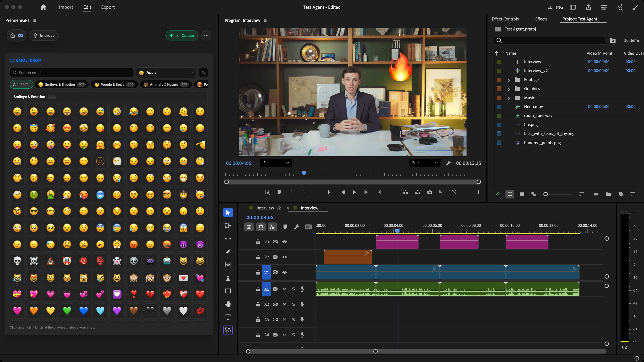The height and width of the screenshot is (362, 644).
Task: Select the Track Select Forward tool
Action: [x=228, y=225]
